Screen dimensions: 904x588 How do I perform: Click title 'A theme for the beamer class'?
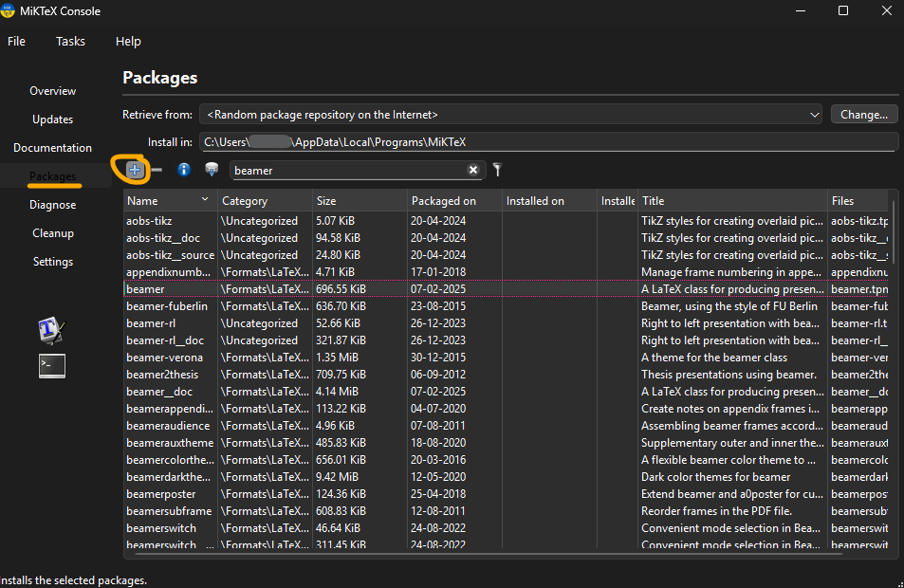coord(714,358)
